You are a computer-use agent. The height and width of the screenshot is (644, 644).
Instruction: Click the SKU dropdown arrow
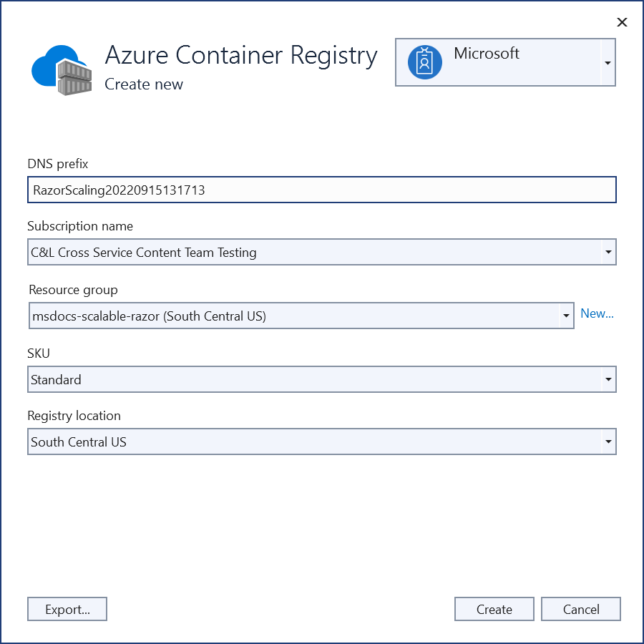[608, 380]
